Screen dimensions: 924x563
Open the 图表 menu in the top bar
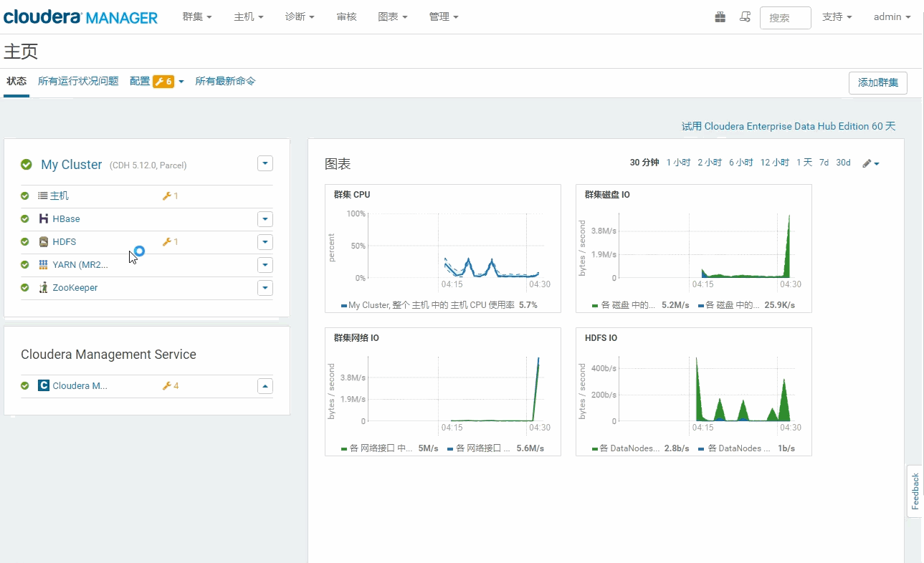pyautogui.click(x=393, y=16)
